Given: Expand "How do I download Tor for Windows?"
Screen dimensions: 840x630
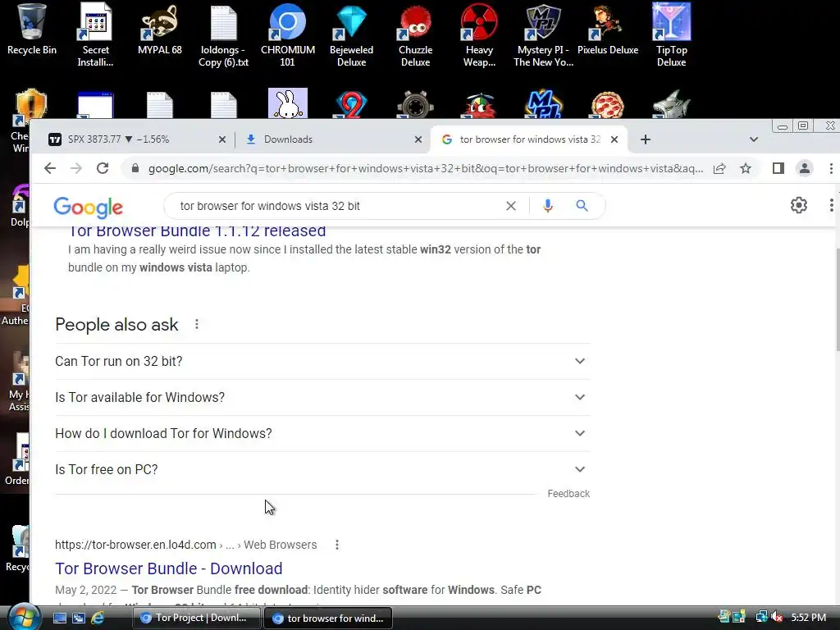Looking at the screenshot, I should (x=322, y=433).
